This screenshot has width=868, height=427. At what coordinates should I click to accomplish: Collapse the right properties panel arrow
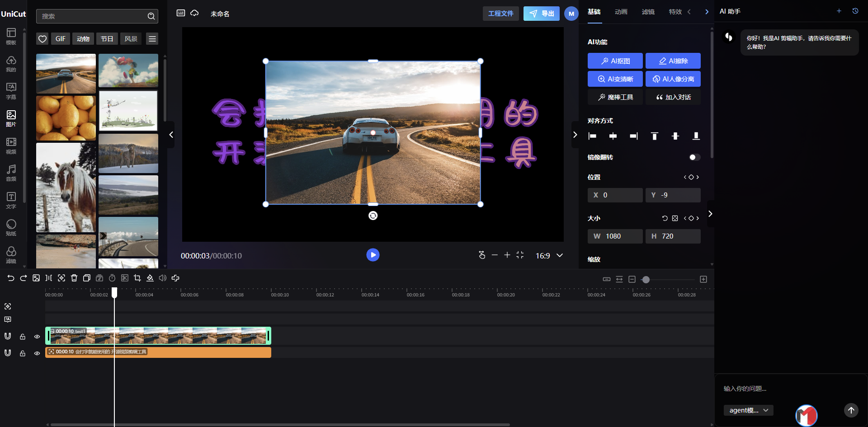[575, 135]
